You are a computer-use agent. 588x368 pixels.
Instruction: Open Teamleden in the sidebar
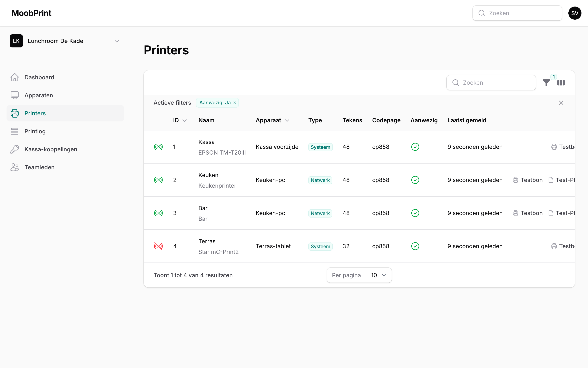click(x=65, y=167)
